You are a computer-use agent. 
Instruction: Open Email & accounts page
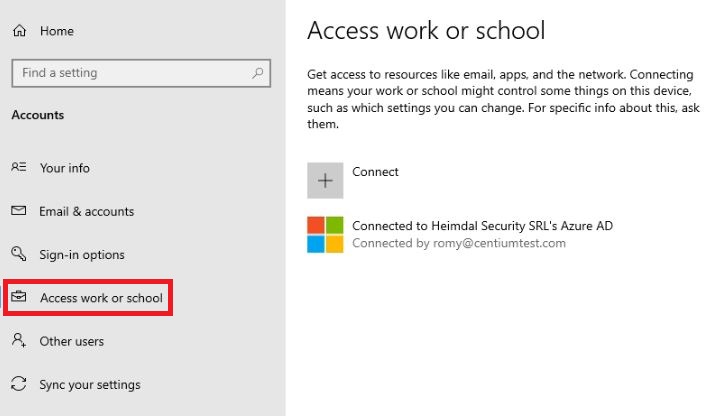point(86,211)
